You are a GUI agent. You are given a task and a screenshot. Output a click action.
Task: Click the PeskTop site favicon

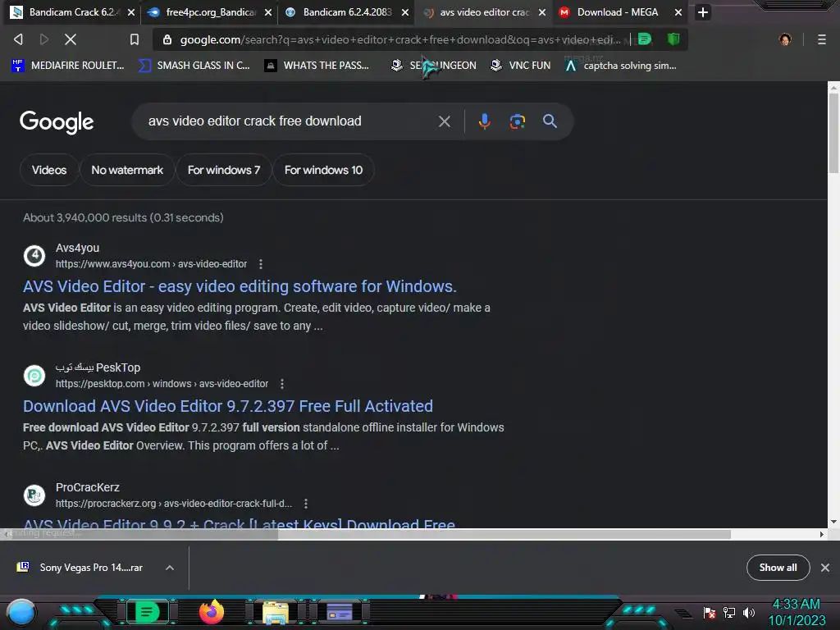(x=34, y=376)
